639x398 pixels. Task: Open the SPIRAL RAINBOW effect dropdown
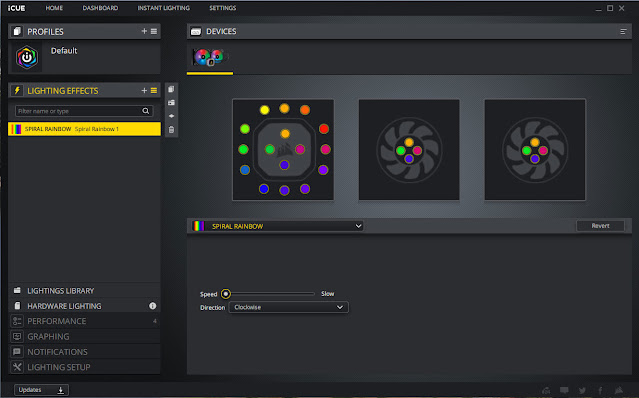[x=278, y=226]
